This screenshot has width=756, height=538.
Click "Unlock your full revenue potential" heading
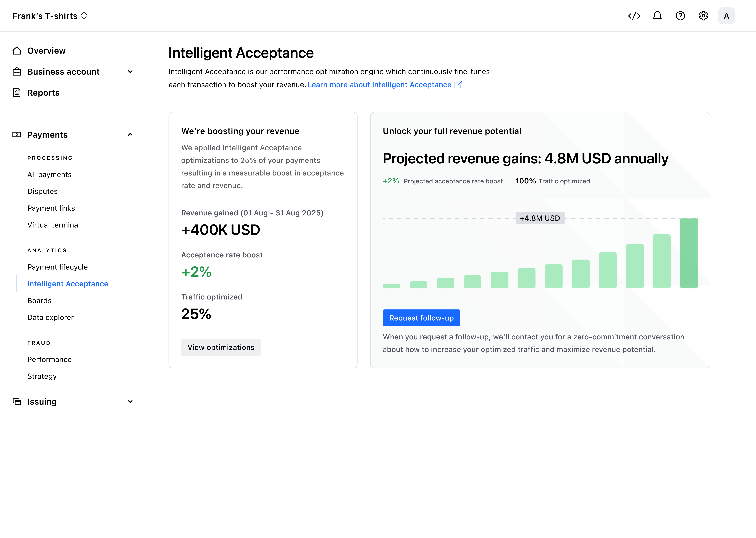[452, 131]
